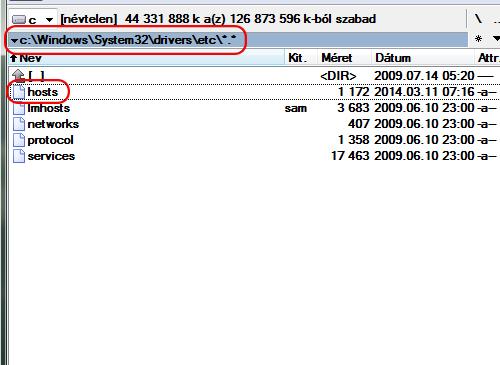Select the protocol file name

(x=50, y=140)
